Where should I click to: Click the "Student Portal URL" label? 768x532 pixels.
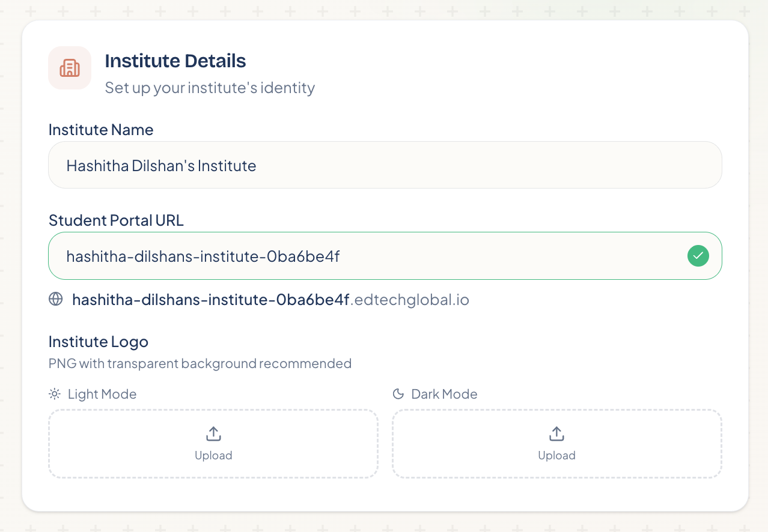click(x=116, y=220)
